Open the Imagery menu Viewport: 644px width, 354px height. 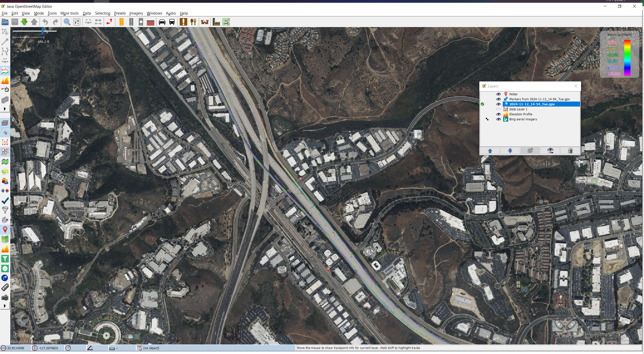136,13
